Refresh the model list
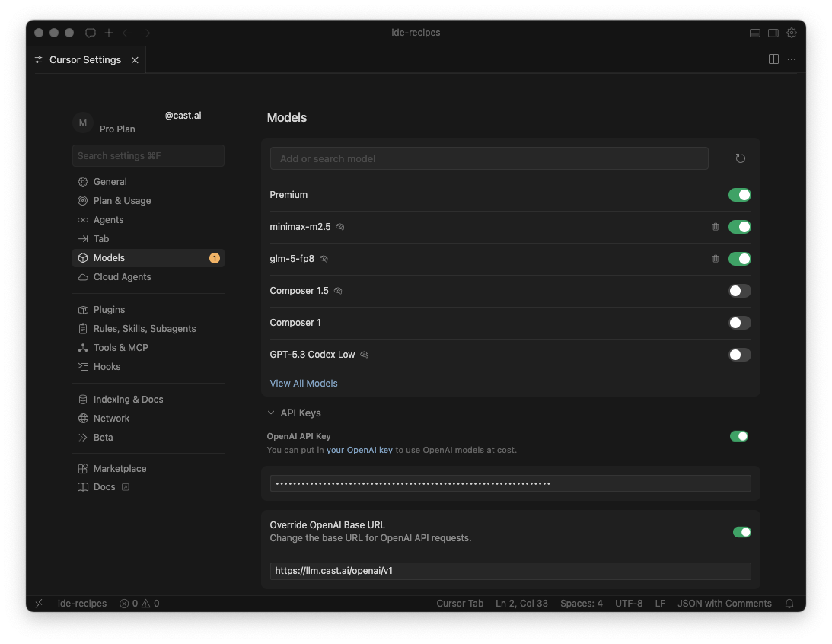This screenshot has height=644, width=832. pos(740,158)
